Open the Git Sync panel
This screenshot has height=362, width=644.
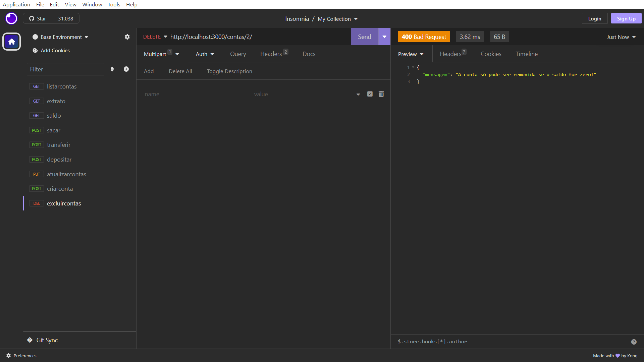click(47, 340)
